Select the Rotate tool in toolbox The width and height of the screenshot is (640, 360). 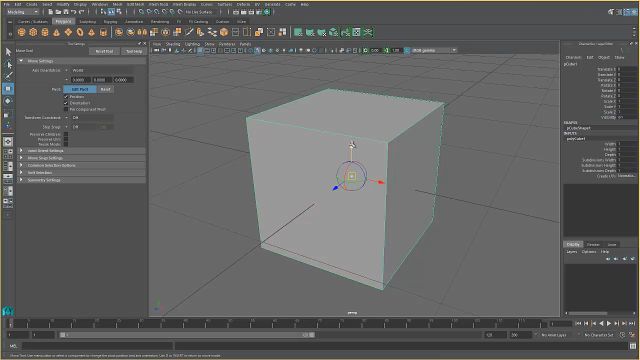coord(8,101)
